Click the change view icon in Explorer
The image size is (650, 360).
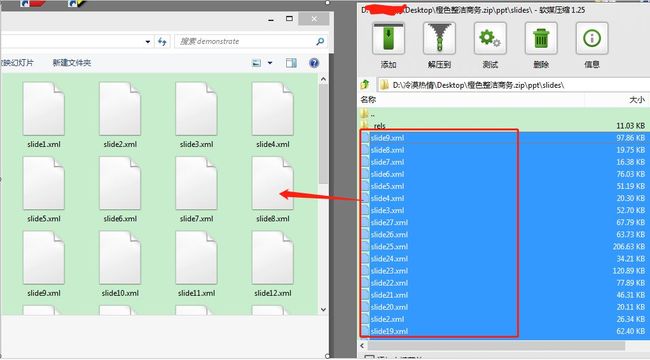tap(257, 63)
